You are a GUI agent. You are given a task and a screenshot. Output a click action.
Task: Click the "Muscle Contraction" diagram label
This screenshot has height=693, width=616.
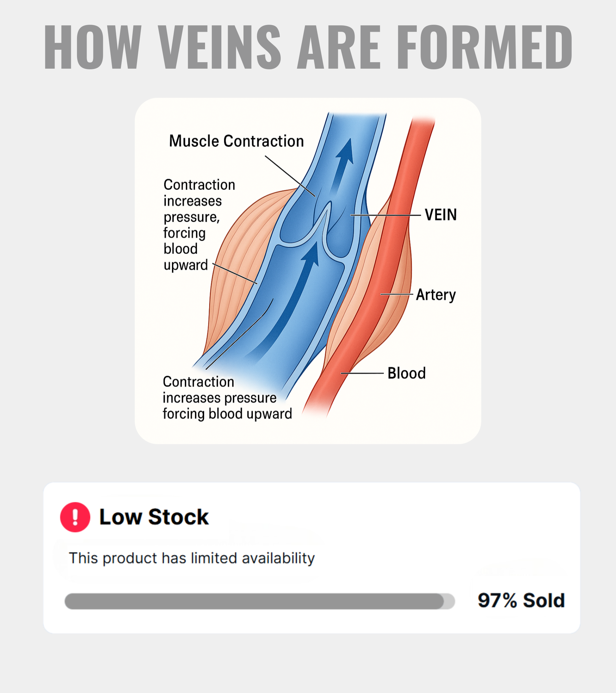coord(236,141)
